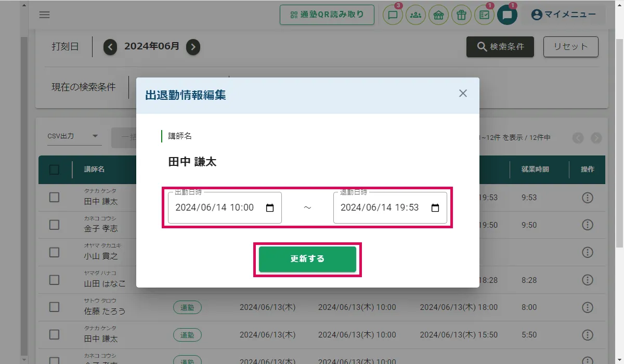Click the リセット button
This screenshot has height=364, width=624.
point(571,47)
